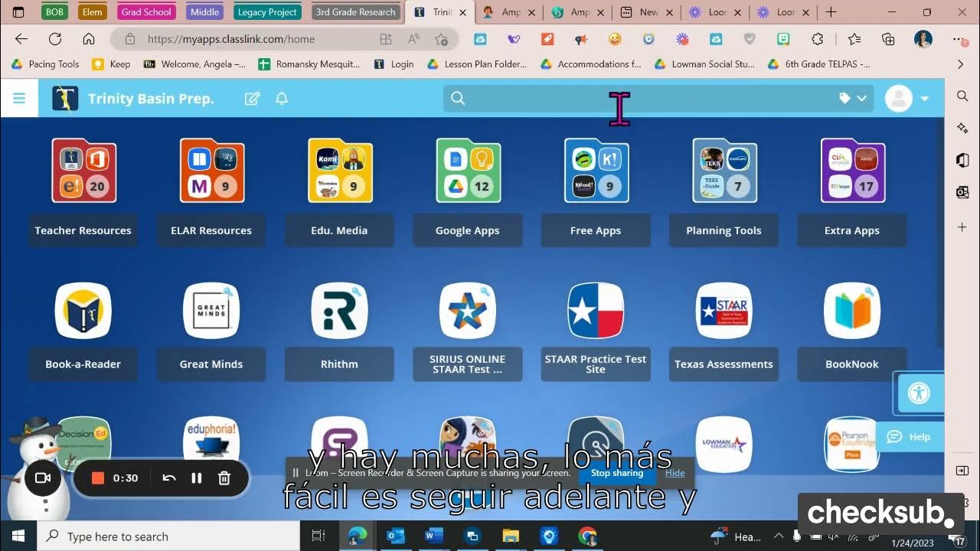Stop the Loom recording
This screenshot has height=551, width=980.
(98, 478)
